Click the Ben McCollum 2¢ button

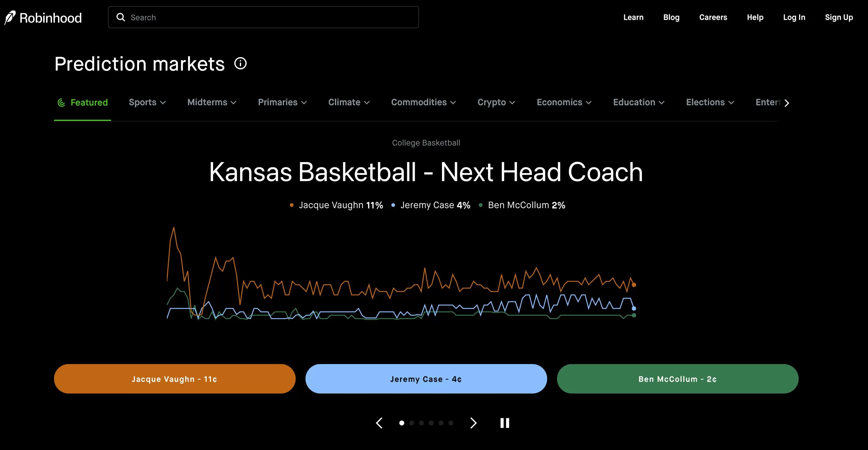pyautogui.click(x=678, y=379)
